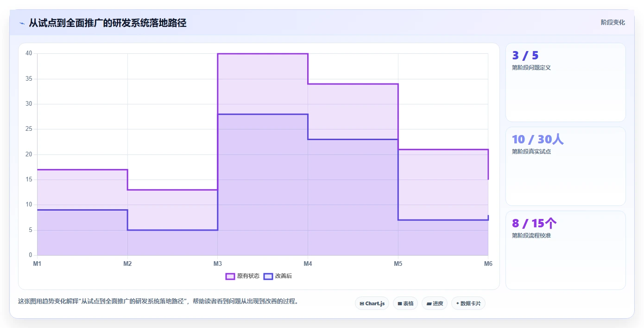
Task: Select the 数据卡片 tag
Action: [x=468, y=303]
